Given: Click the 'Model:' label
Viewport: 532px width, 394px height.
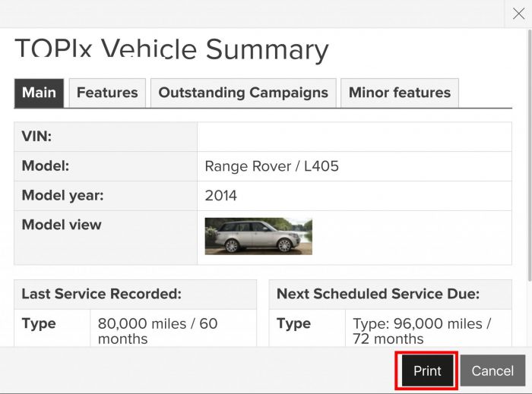Looking at the screenshot, I should (x=46, y=166).
